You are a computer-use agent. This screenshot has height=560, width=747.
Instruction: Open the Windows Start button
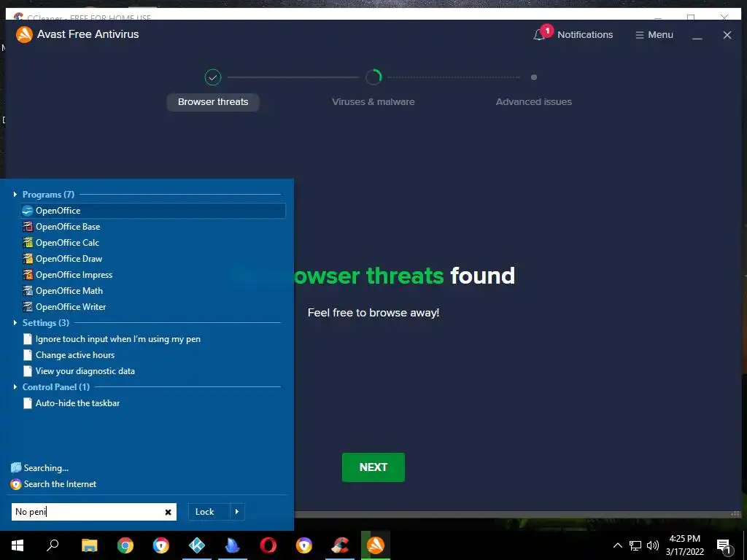click(18, 545)
